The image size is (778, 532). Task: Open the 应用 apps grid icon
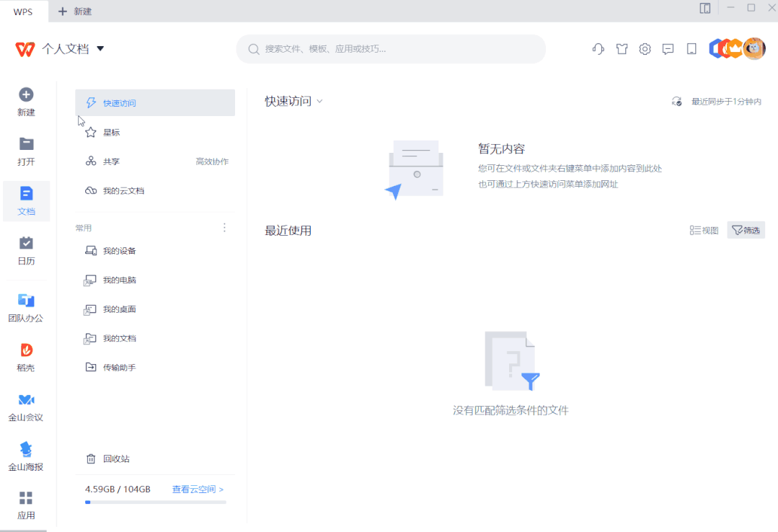coord(26,505)
